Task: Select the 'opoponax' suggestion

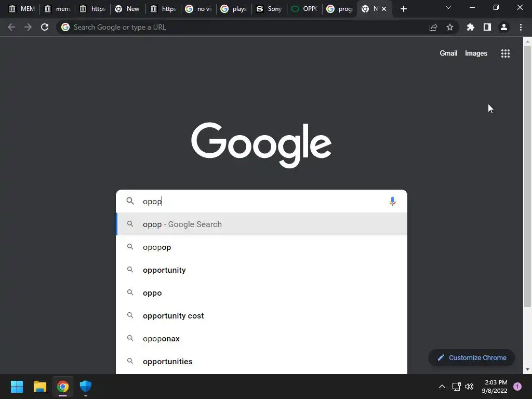Action: click(x=262, y=338)
